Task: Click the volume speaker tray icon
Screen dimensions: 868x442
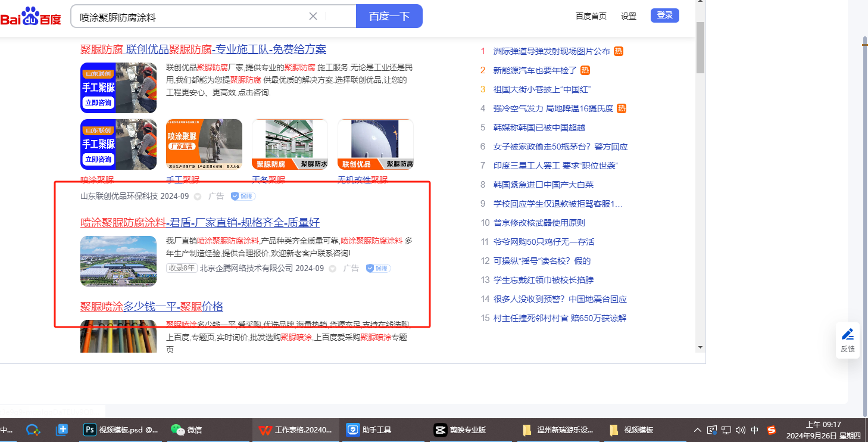Action: point(741,430)
